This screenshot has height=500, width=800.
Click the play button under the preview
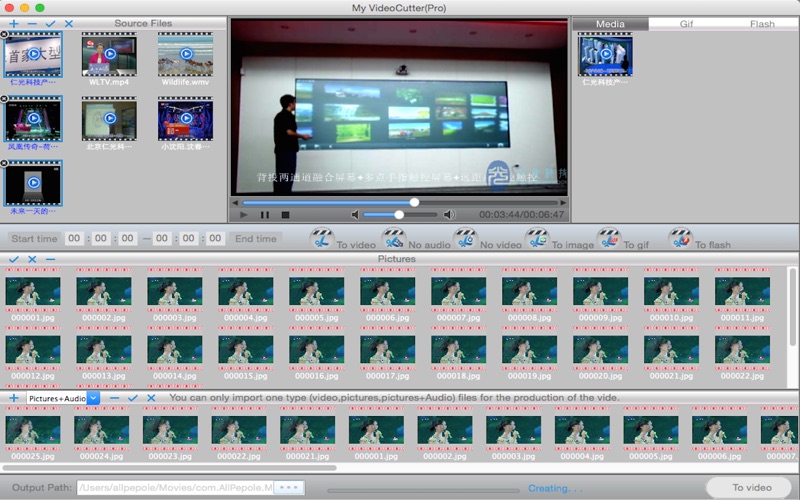pos(243,215)
